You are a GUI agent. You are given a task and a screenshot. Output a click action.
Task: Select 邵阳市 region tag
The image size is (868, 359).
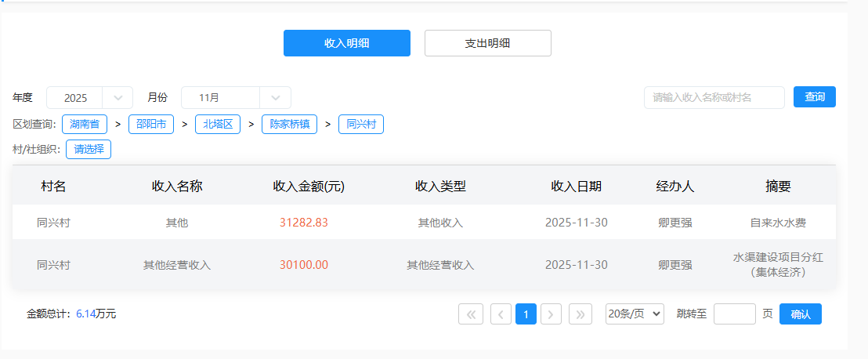150,124
